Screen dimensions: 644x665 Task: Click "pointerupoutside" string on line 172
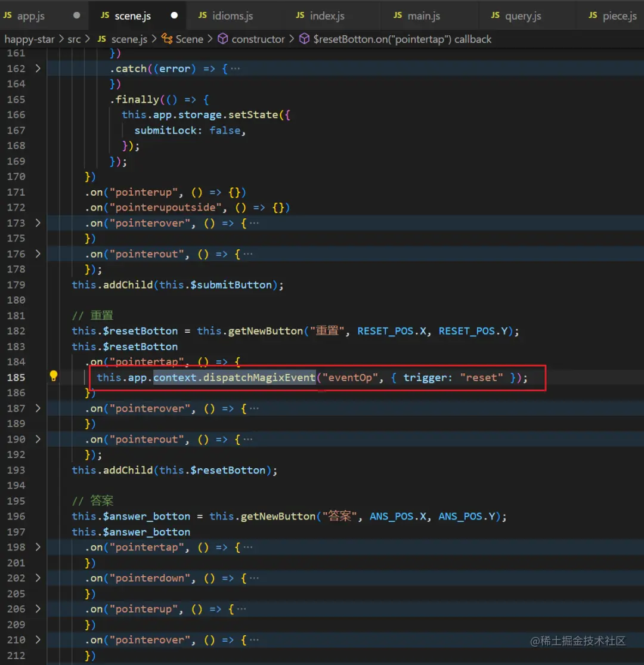pyautogui.click(x=165, y=208)
